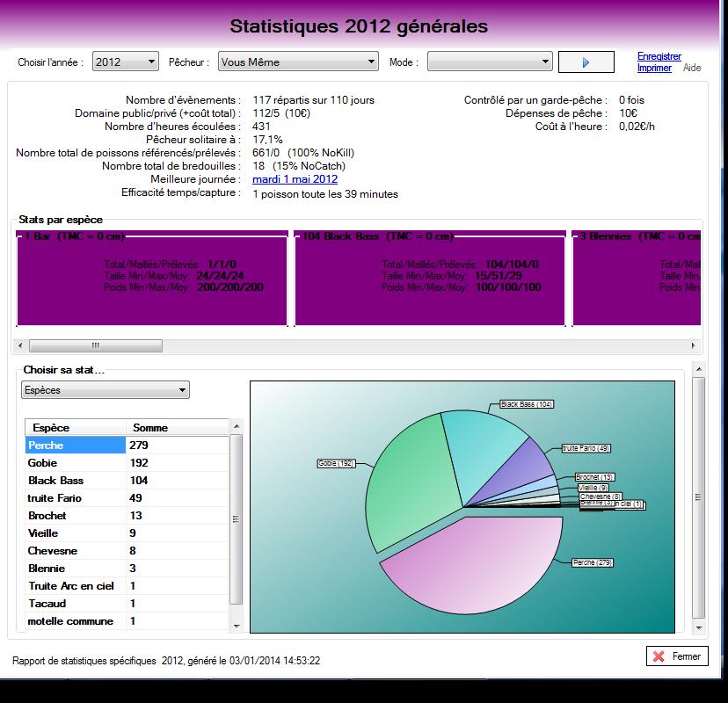This screenshot has width=728, height=703.
Task: Click the Imprimer link
Action: tap(654, 68)
